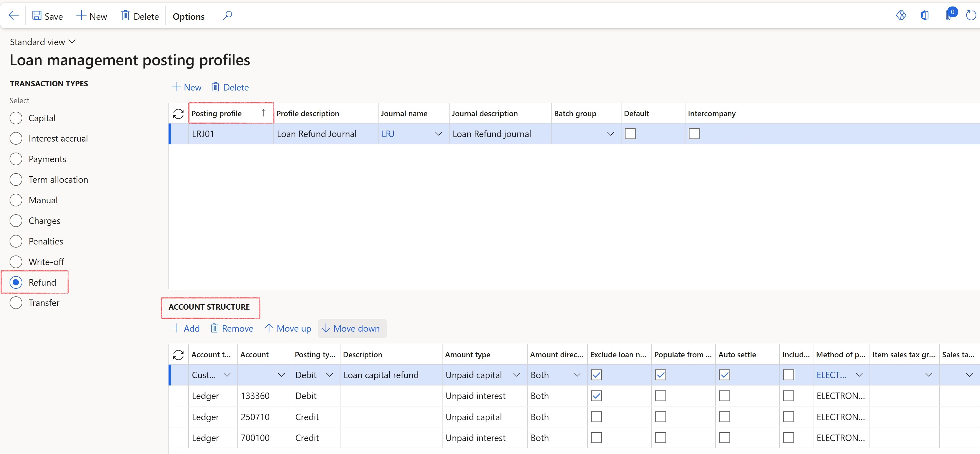
Task: Select the Capital transaction type
Action: 16,118
